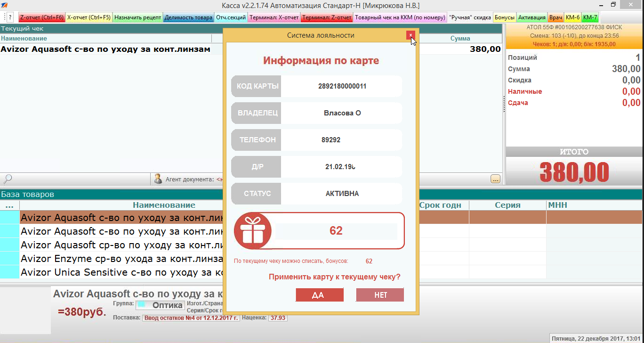This screenshot has height=343, width=644.
Task: Click the ellipsis button beside agent field
Action: pyautogui.click(x=495, y=179)
